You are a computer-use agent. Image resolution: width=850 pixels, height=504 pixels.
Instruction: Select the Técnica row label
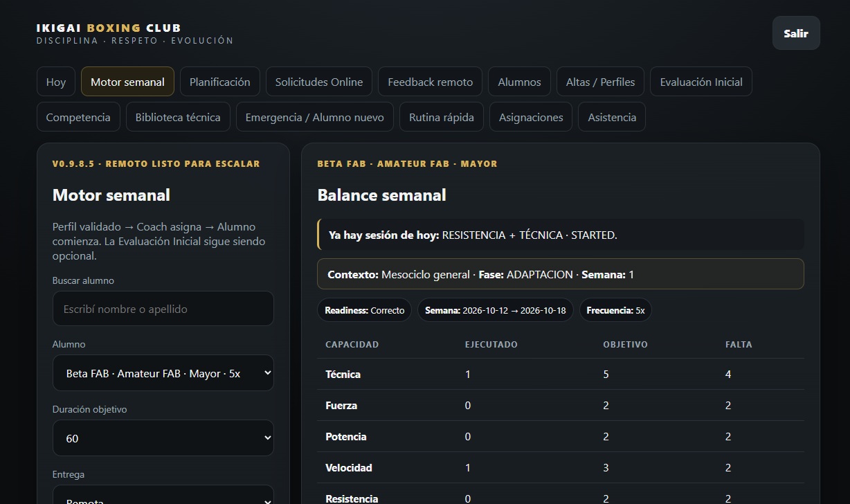[343, 374]
